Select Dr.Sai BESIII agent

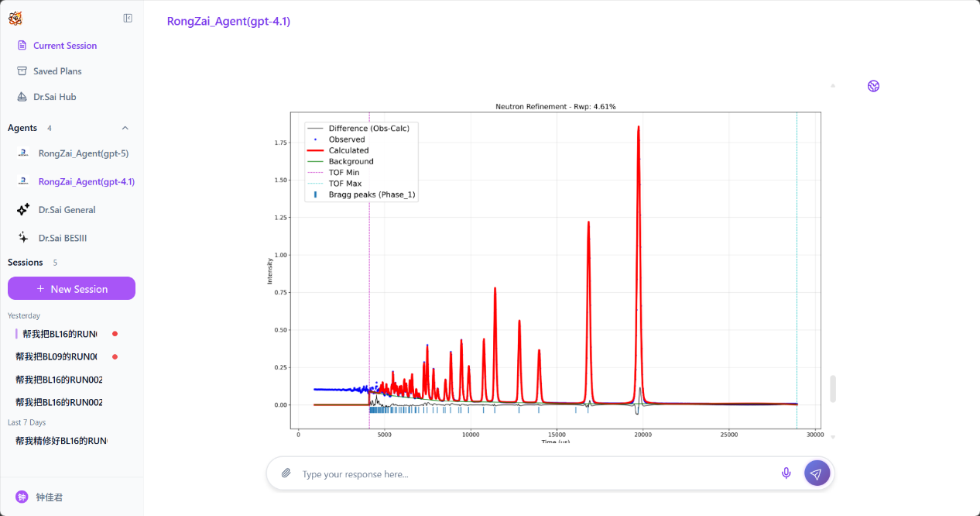click(x=62, y=238)
